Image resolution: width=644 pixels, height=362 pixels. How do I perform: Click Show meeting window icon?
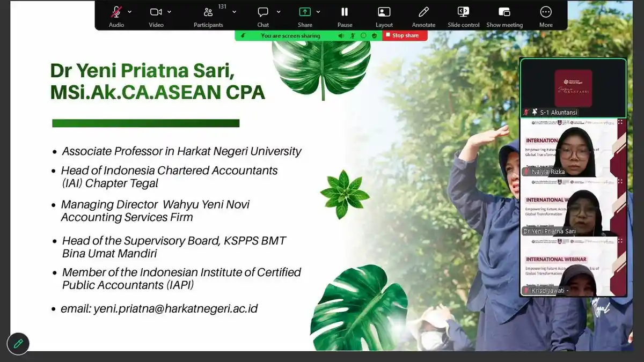(504, 12)
